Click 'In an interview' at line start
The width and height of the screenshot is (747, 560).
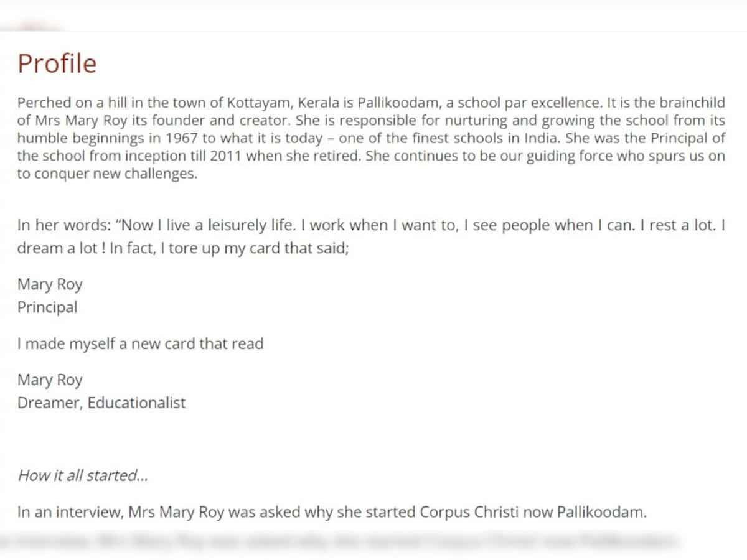[x=70, y=513]
